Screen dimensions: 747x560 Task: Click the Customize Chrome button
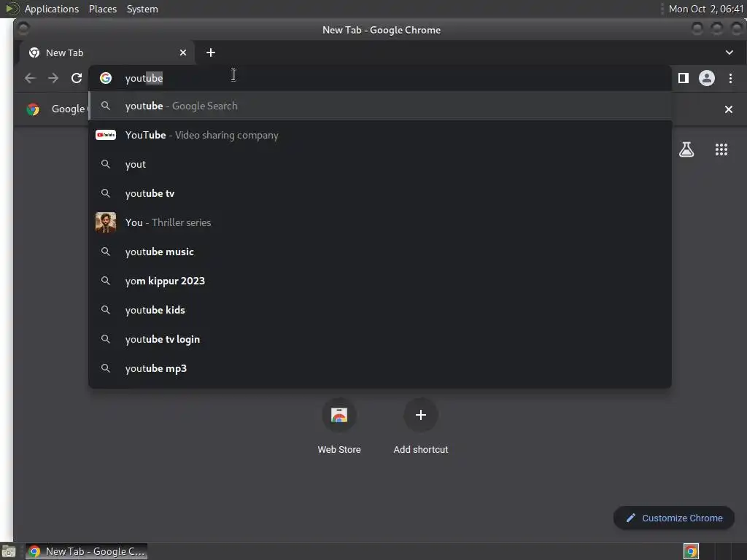click(673, 518)
